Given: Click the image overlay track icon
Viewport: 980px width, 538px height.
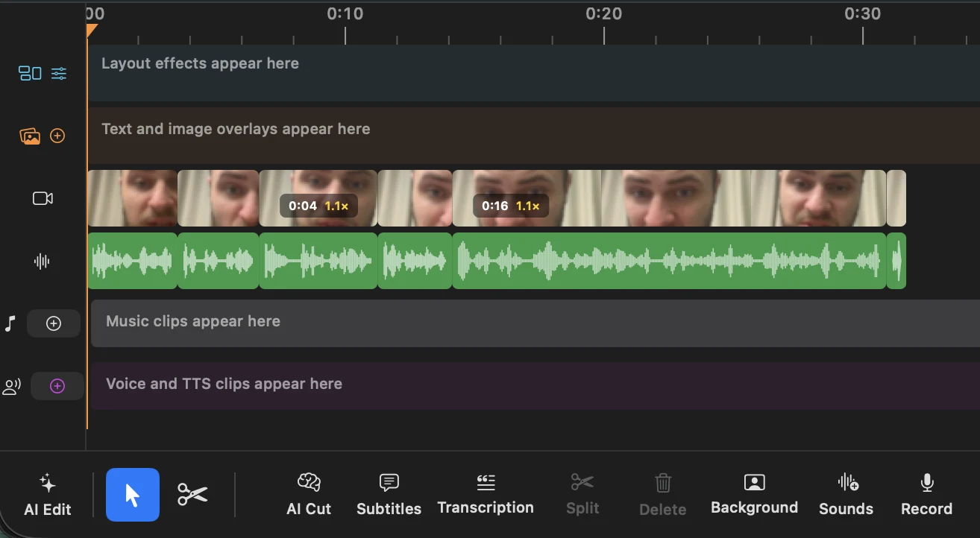Looking at the screenshot, I should (x=30, y=136).
